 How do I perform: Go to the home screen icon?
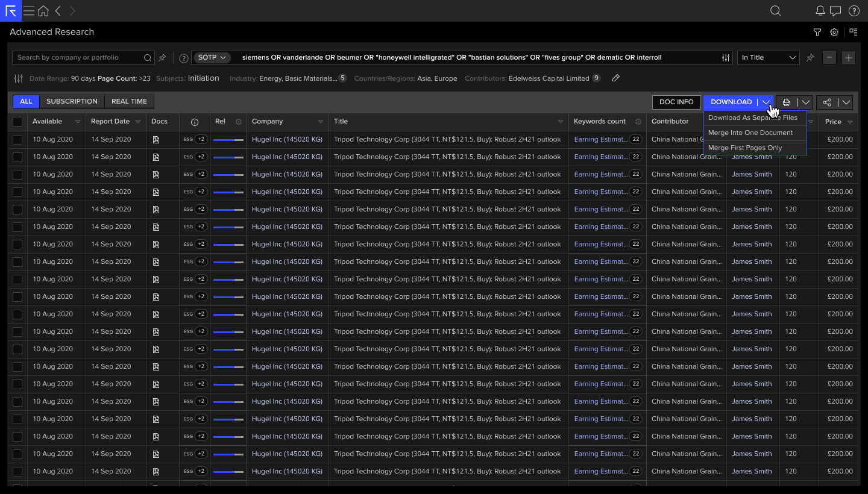pyautogui.click(x=43, y=11)
